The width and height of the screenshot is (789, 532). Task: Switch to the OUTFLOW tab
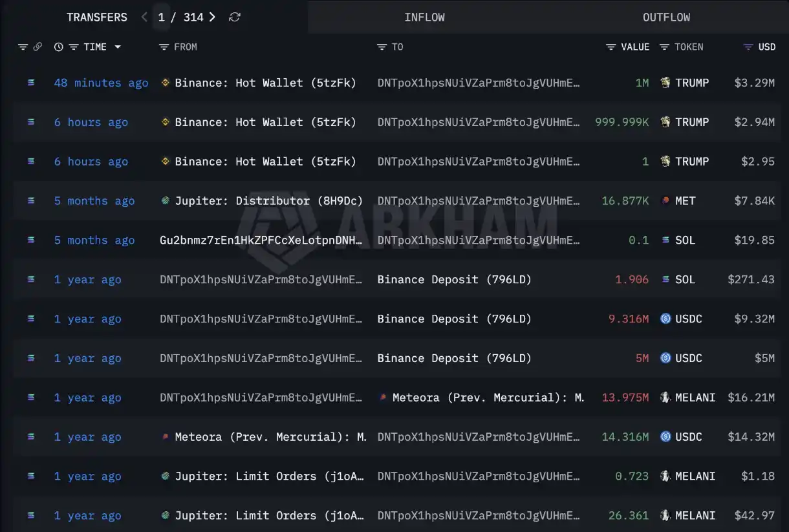666,17
